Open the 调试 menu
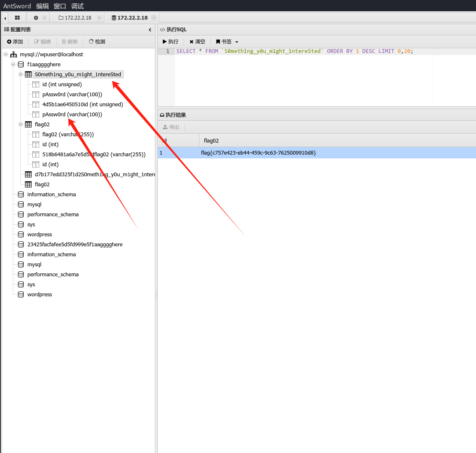This screenshot has height=453, width=476. pyautogui.click(x=77, y=6)
